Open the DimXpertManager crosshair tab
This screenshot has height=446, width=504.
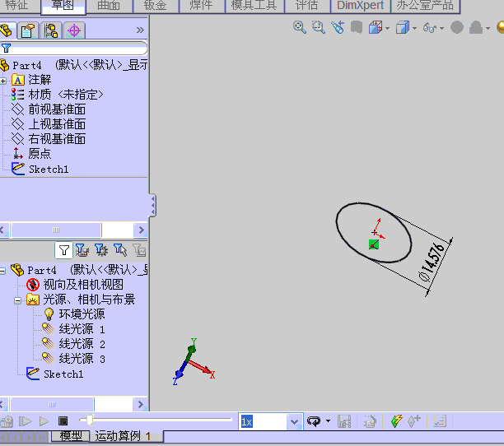[74, 30]
